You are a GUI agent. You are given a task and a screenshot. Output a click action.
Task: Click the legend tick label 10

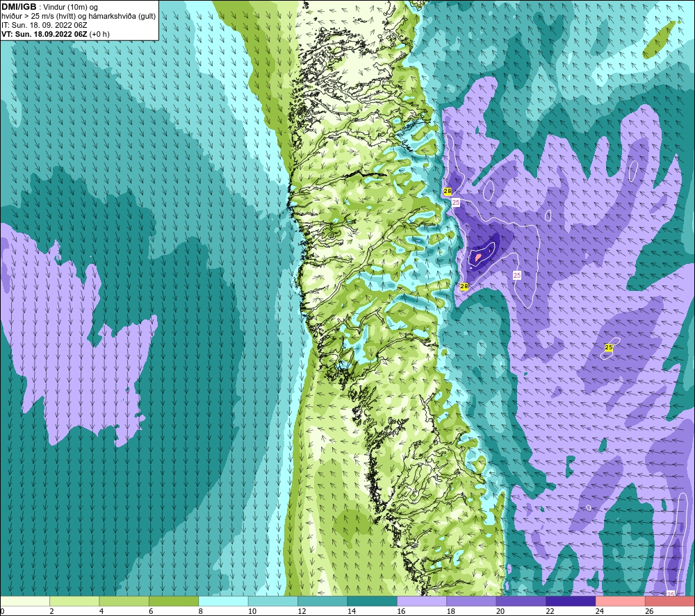point(252,611)
